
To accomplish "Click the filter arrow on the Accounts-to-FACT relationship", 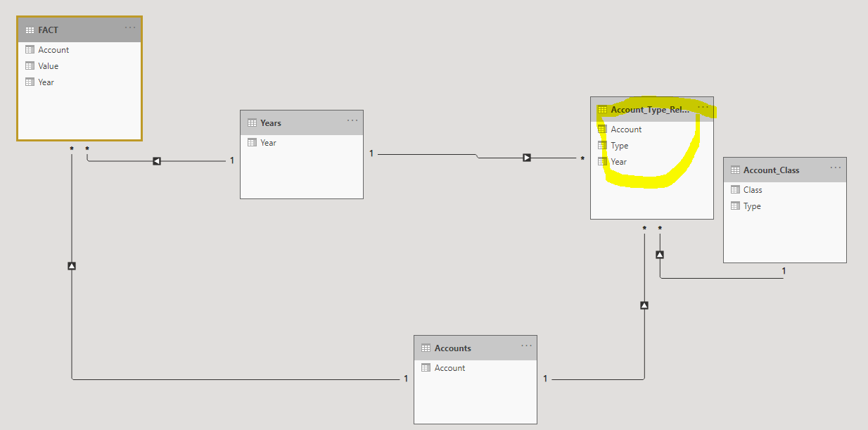I will coord(71,266).
